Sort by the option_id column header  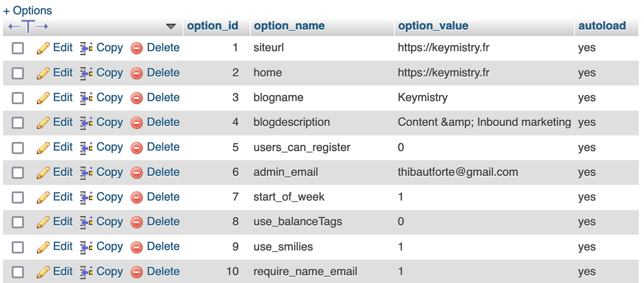pos(212,26)
